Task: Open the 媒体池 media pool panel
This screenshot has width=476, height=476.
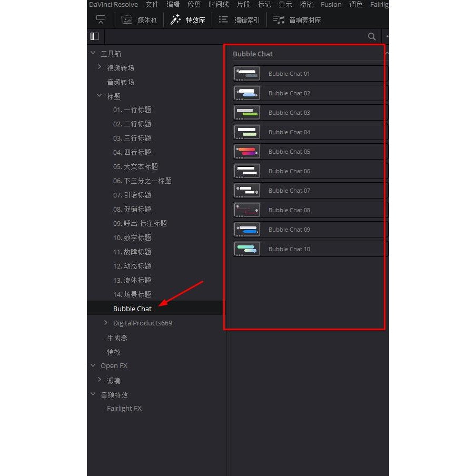Action: [x=139, y=20]
